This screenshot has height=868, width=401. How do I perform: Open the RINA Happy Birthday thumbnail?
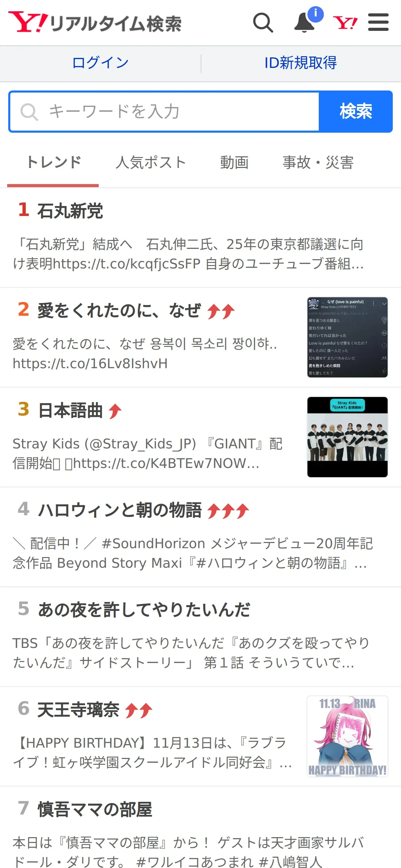pyautogui.click(x=348, y=736)
